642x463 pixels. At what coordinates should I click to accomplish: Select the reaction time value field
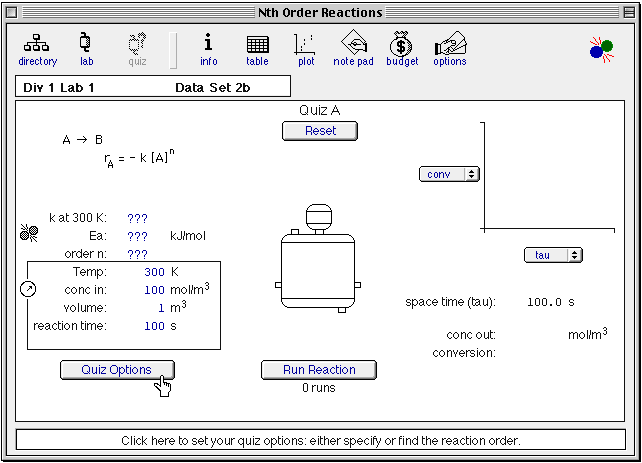(154, 326)
